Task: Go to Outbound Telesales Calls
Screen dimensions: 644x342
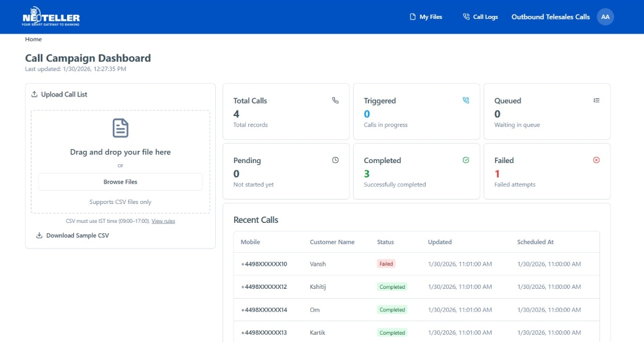Action: [x=550, y=17]
